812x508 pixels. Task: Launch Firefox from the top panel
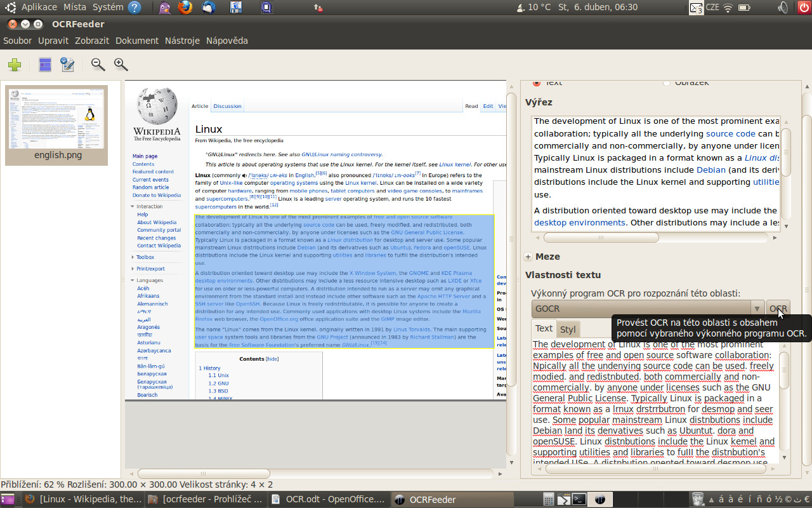pos(185,8)
